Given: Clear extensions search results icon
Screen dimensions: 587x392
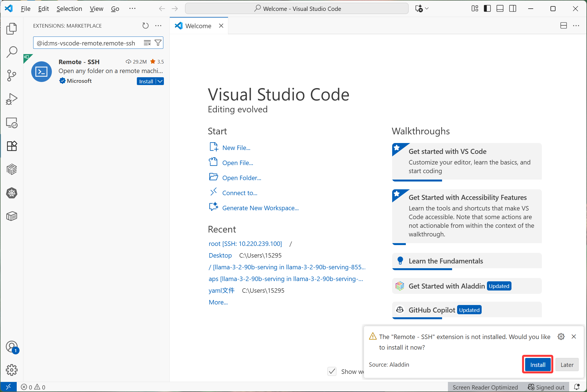Looking at the screenshot, I should tap(147, 43).
